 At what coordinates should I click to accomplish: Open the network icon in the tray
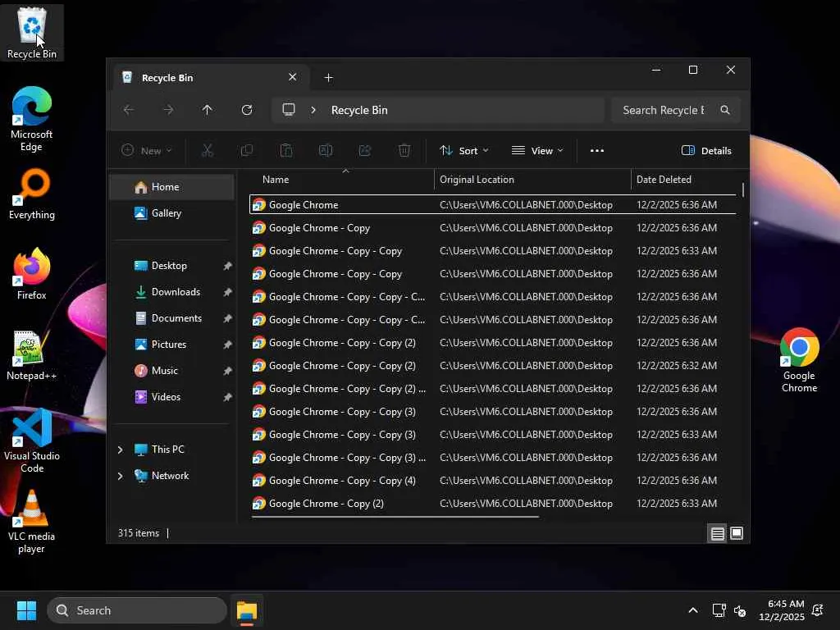click(x=719, y=610)
